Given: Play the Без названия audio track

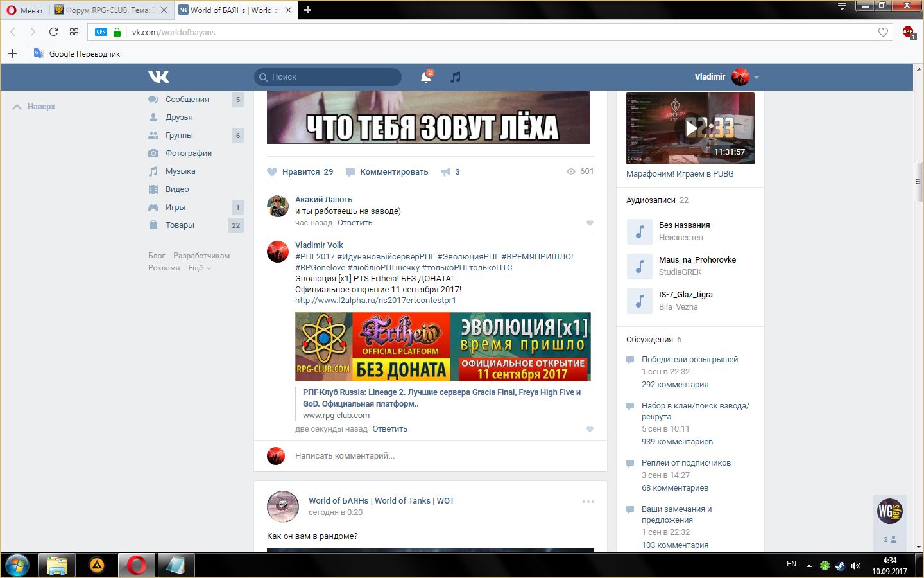Looking at the screenshot, I should click(x=639, y=232).
